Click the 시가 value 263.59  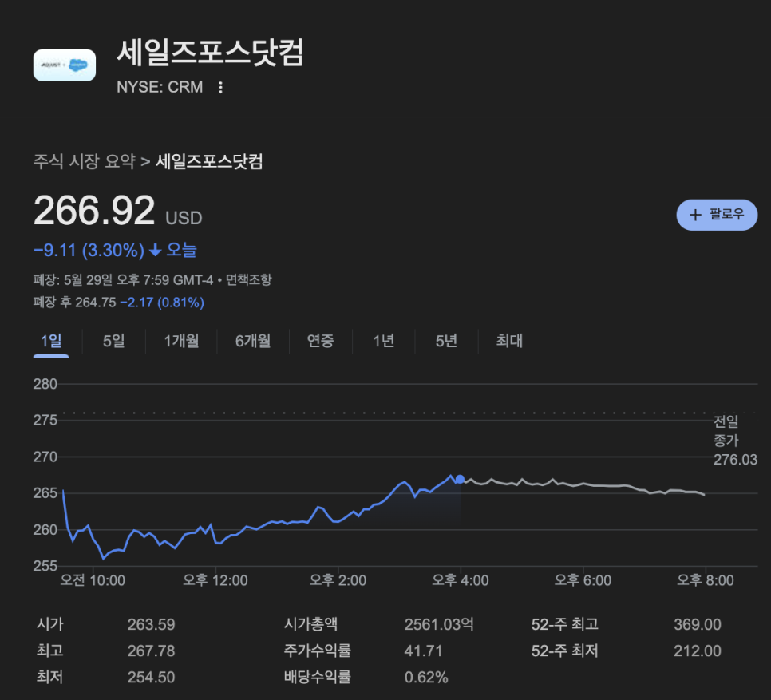point(151,624)
